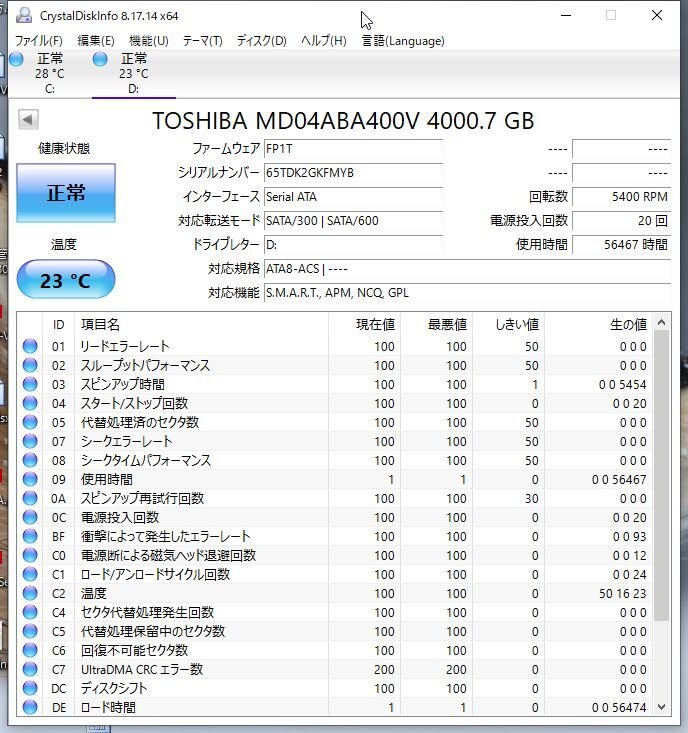Image resolution: width=688 pixels, height=733 pixels.
Task: Open the ファイル(F) menu
Action: (x=38, y=41)
